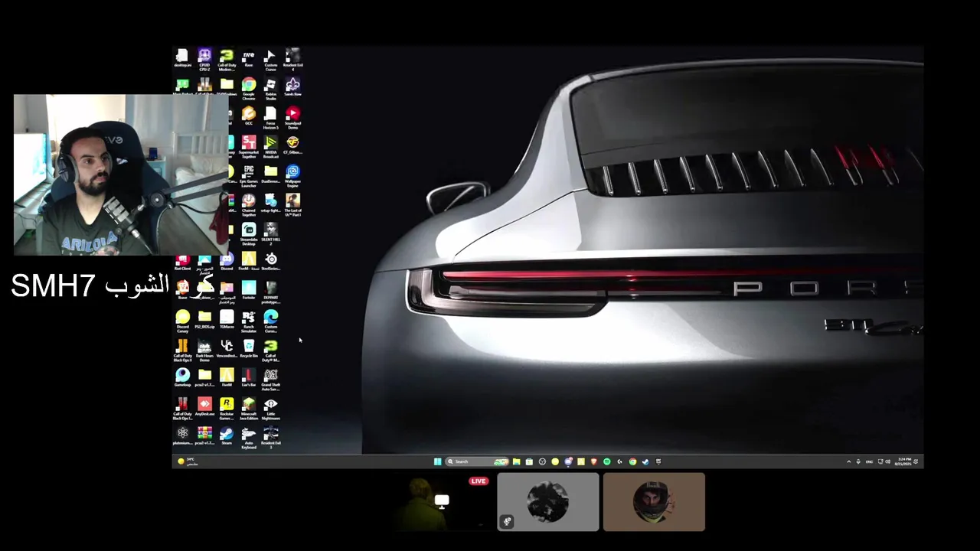Open The Last of Us Part I shortcut
The width and height of the screenshot is (980, 551).
click(x=292, y=206)
